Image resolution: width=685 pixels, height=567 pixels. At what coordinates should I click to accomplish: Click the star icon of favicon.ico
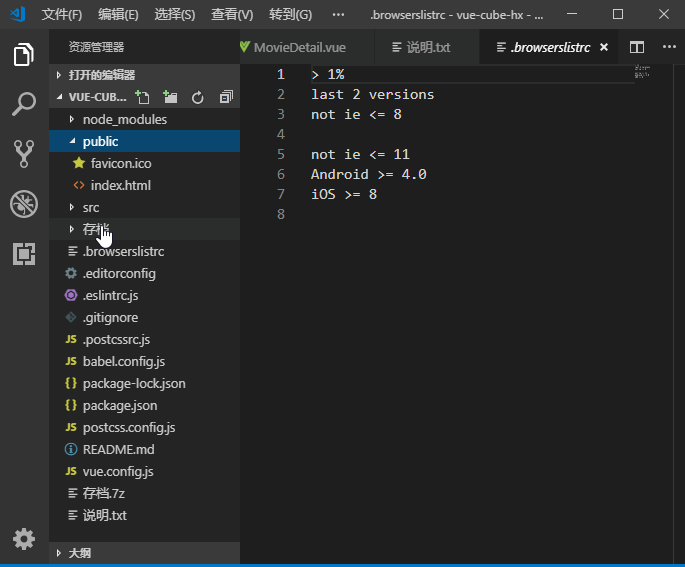pos(79,163)
